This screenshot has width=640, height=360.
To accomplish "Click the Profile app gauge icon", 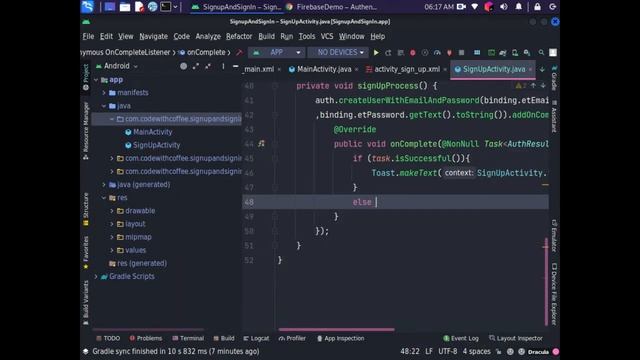I will [437, 53].
